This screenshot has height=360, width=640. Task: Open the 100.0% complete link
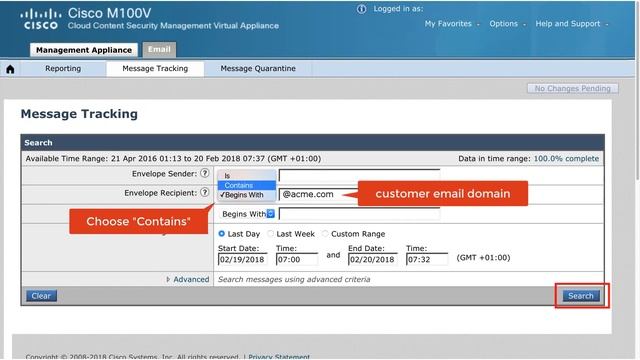coord(566,158)
